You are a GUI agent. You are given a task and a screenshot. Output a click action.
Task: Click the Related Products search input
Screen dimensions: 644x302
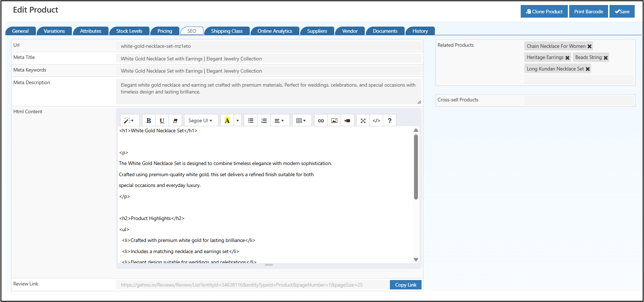[x=579, y=79]
